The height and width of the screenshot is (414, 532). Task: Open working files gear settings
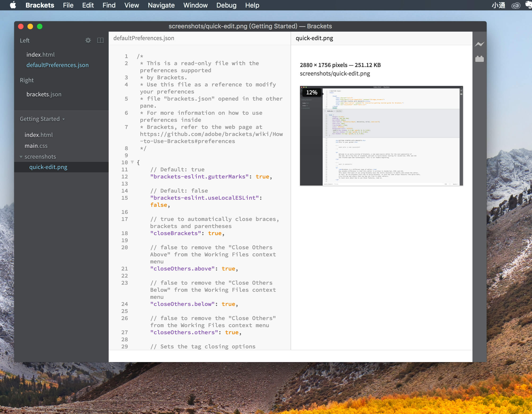coord(88,40)
